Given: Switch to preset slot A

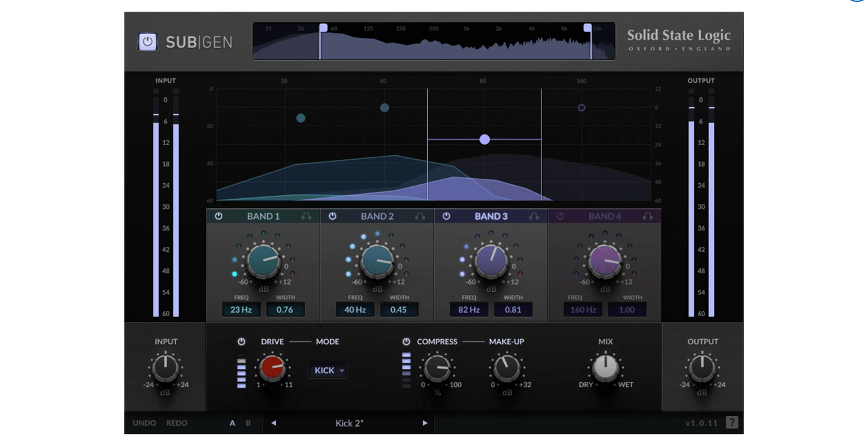Looking at the screenshot, I should tap(232, 423).
